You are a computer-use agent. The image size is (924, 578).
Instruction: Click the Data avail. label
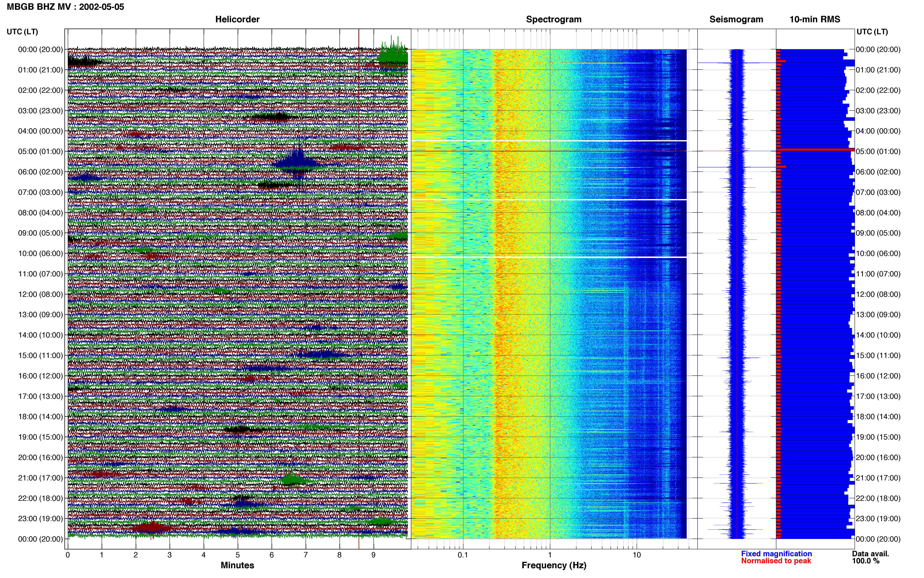870,554
